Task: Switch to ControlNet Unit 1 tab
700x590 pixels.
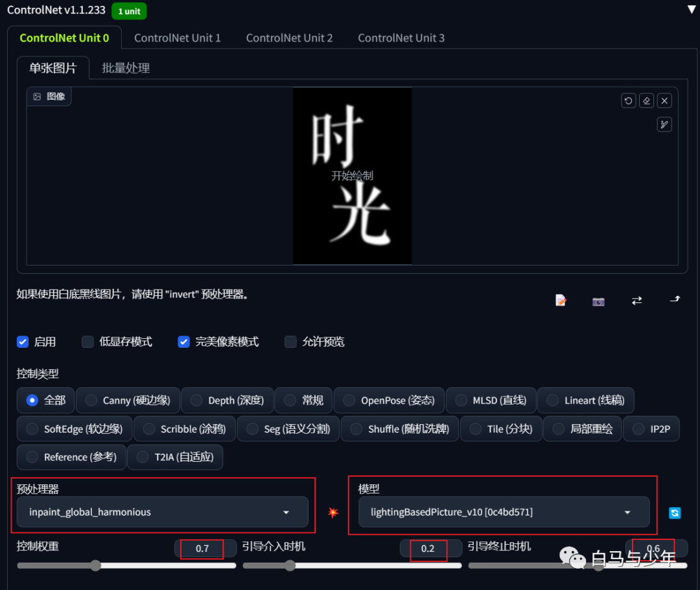Action: (177, 38)
